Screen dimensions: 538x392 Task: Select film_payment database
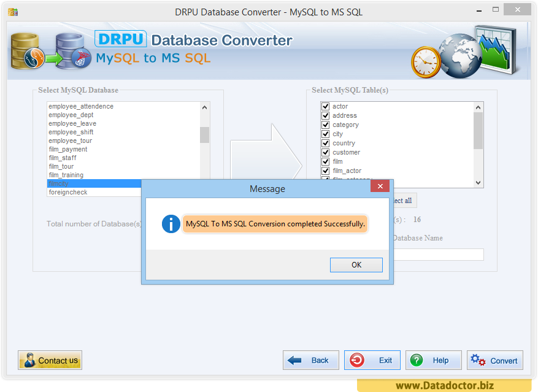tap(123, 149)
